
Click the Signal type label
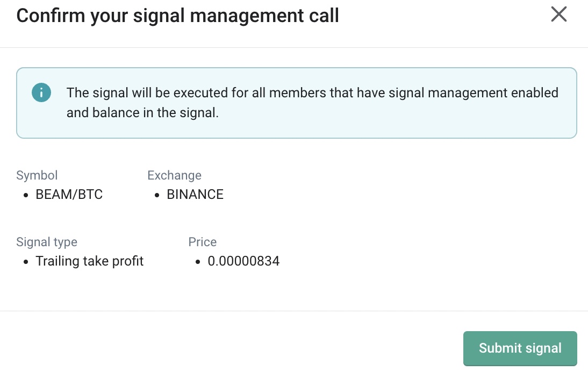click(47, 242)
